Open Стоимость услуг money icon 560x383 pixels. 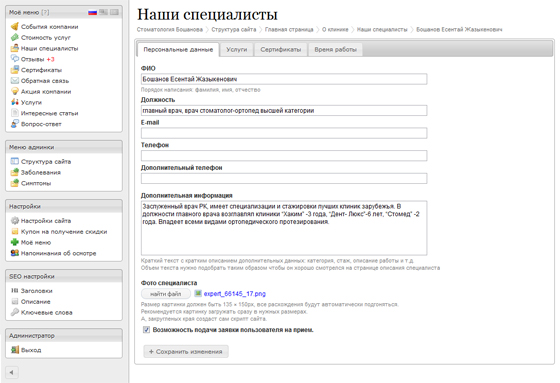tap(15, 37)
